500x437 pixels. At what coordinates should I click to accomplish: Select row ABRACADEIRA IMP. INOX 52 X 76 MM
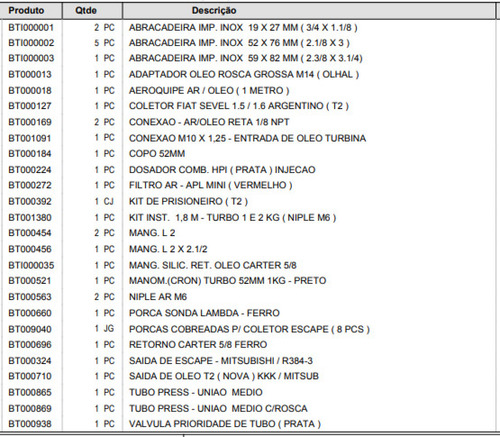click(x=249, y=43)
